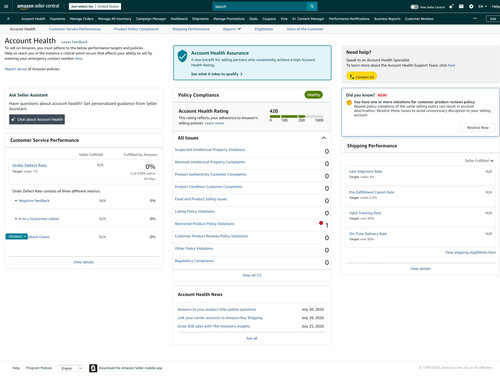Open Business Reports in the favorites bar

pos(387,19)
